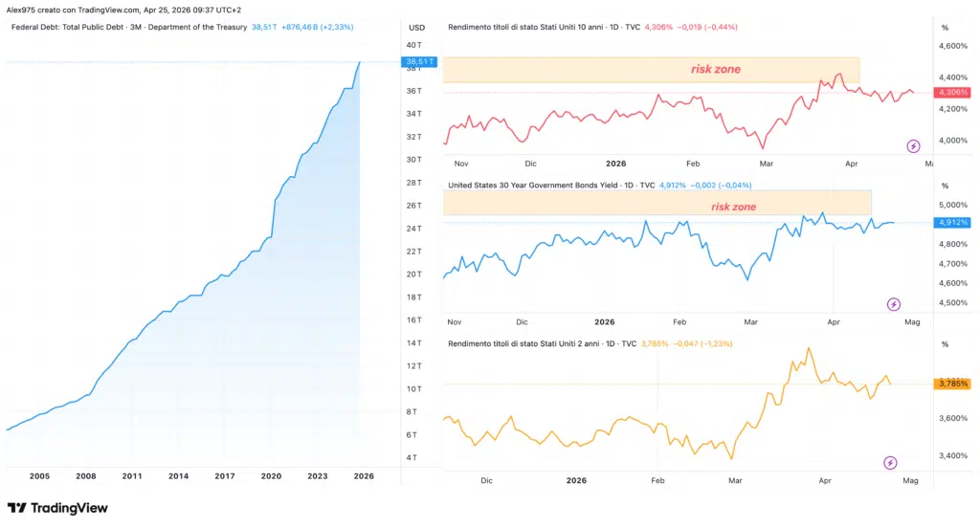This screenshot has width=980, height=527.
Task: Click lightning icon on the 2-year yield chart
Action: click(890, 463)
